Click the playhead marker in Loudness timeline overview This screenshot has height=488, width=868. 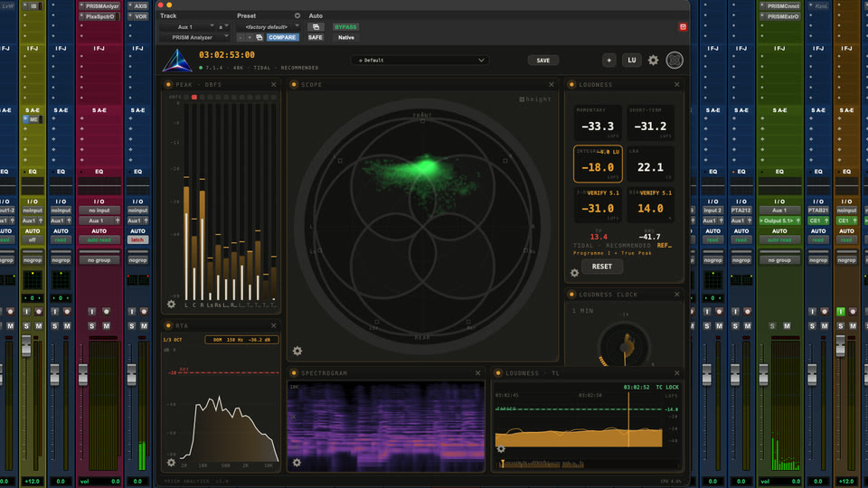[x=503, y=464]
